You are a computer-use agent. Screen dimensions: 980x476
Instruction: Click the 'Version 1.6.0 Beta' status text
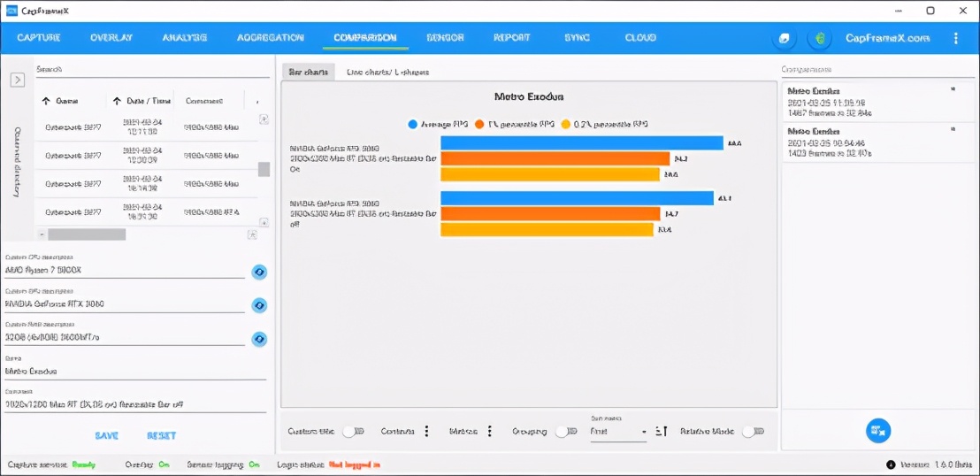[x=935, y=465]
